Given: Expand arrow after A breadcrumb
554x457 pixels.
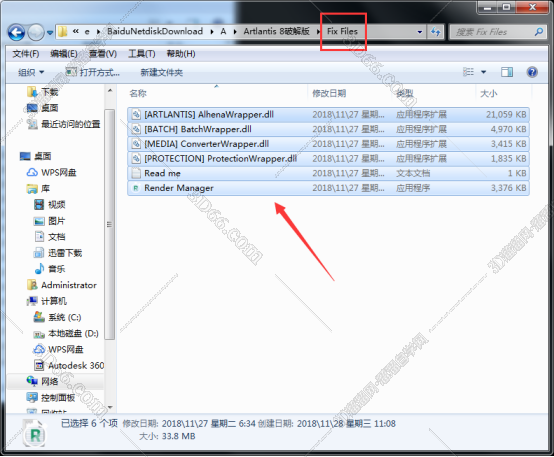Looking at the screenshot, I should point(235,32).
